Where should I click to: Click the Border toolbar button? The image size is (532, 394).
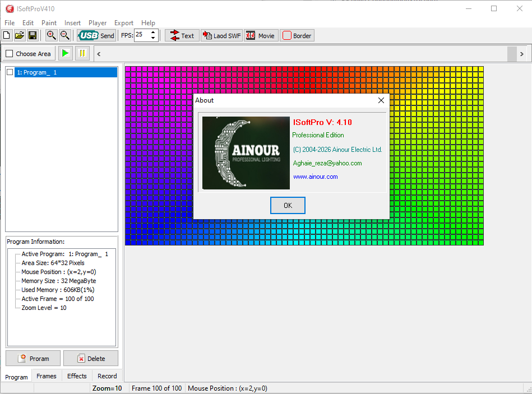(297, 36)
